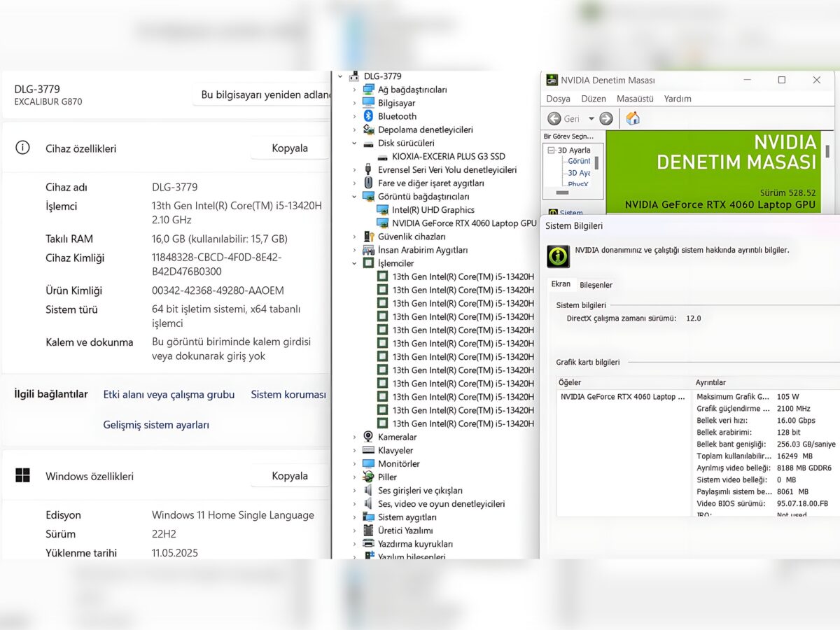Click the İnsan Arabirim Aygıtları icon
Viewport: 840px width, 630px height.
[368, 250]
